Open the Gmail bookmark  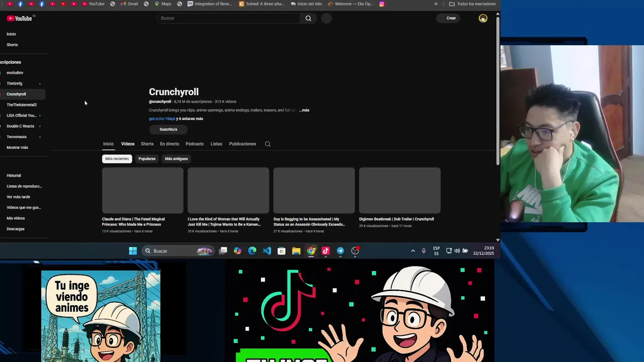[129, 4]
